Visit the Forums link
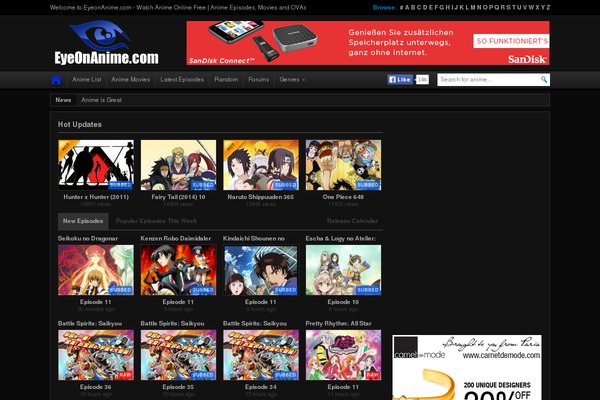This screenshot has width=600, height=400. click(x=258, y=80)
